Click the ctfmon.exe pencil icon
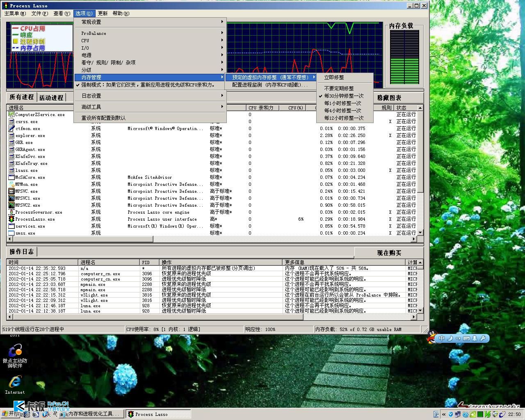 click(11, 128)
